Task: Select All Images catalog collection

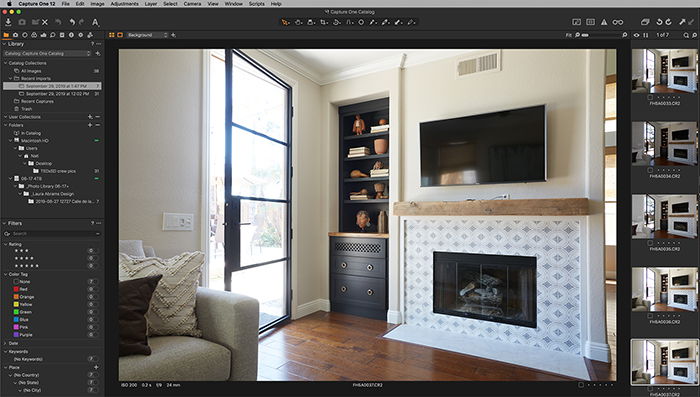Action: (31, 71)
